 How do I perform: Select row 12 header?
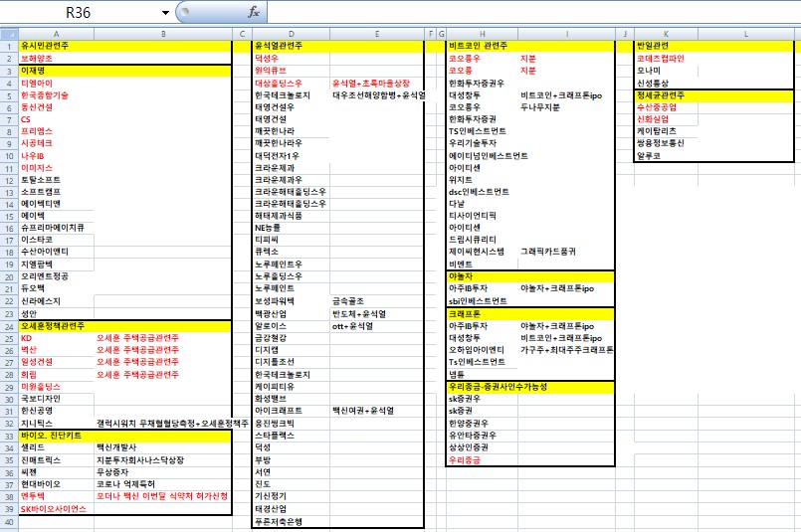[x=9, y=180]
